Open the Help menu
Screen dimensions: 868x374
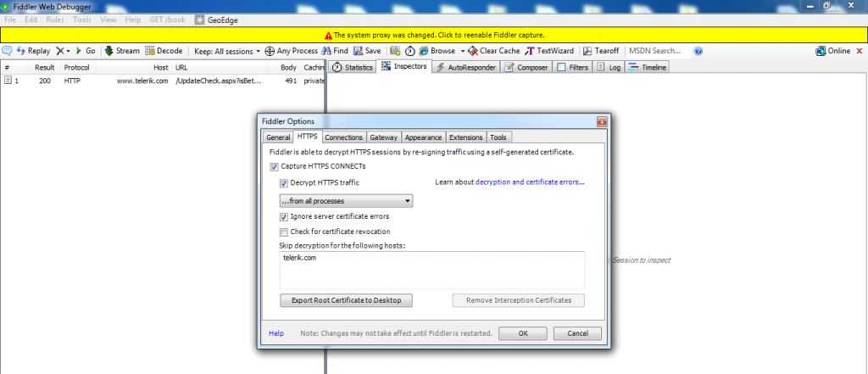(x=133, y=20)
